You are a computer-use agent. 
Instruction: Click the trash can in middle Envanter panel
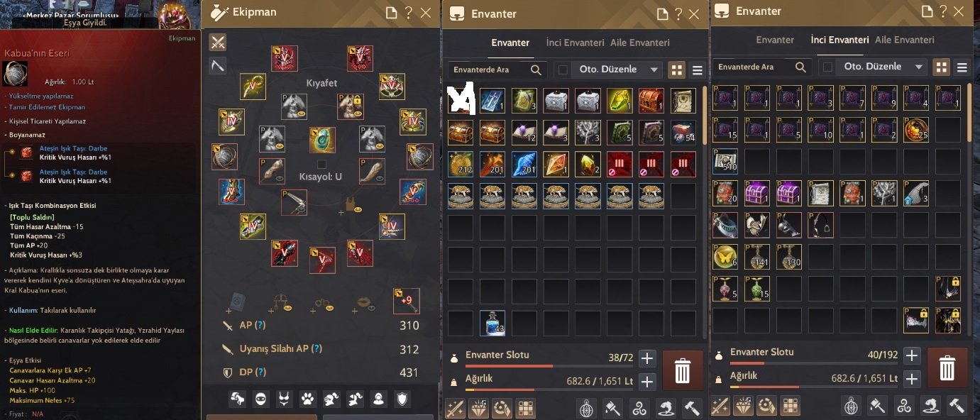tap(682, 370)
